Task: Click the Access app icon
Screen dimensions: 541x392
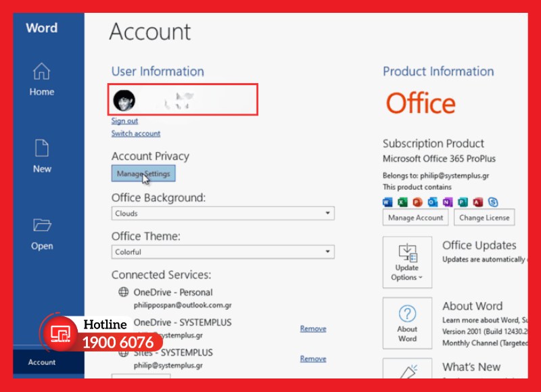Action: pyautogui.click(x=478, y=202)
